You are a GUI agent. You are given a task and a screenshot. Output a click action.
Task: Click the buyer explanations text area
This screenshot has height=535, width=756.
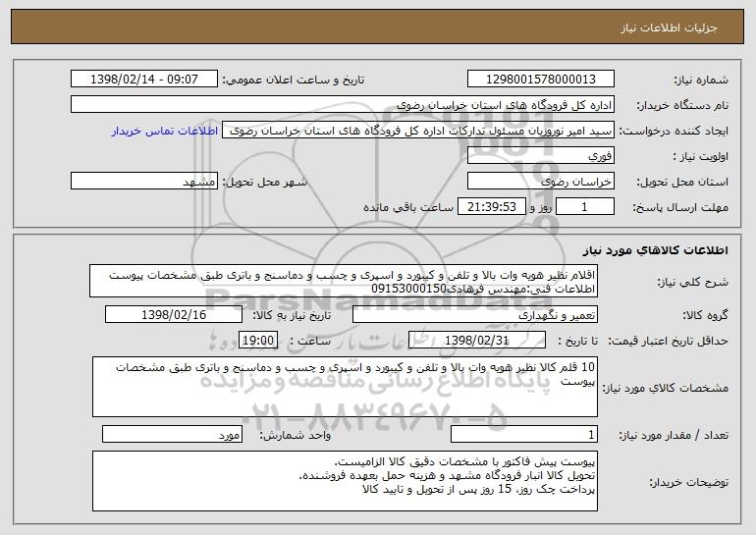click(345, 481)
